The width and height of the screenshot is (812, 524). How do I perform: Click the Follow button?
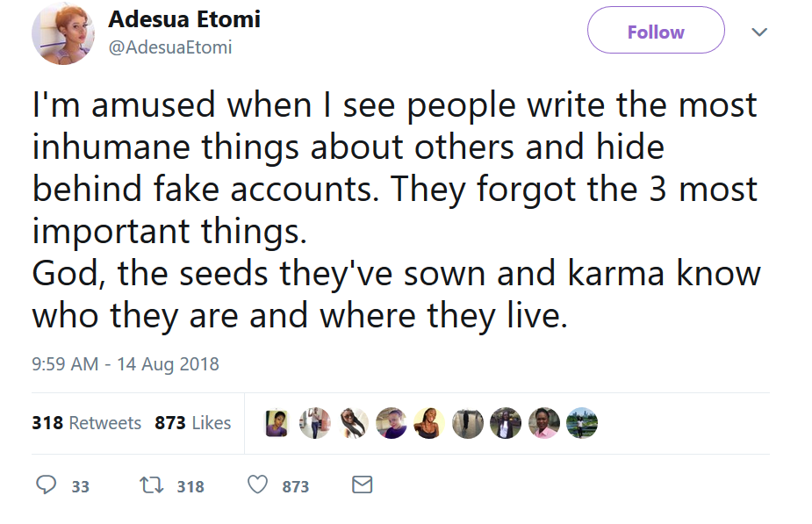pyautogui.click(x=655, y=32)
